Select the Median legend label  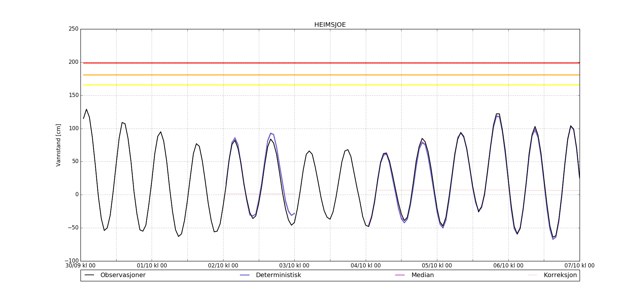[x=422, y=275]
